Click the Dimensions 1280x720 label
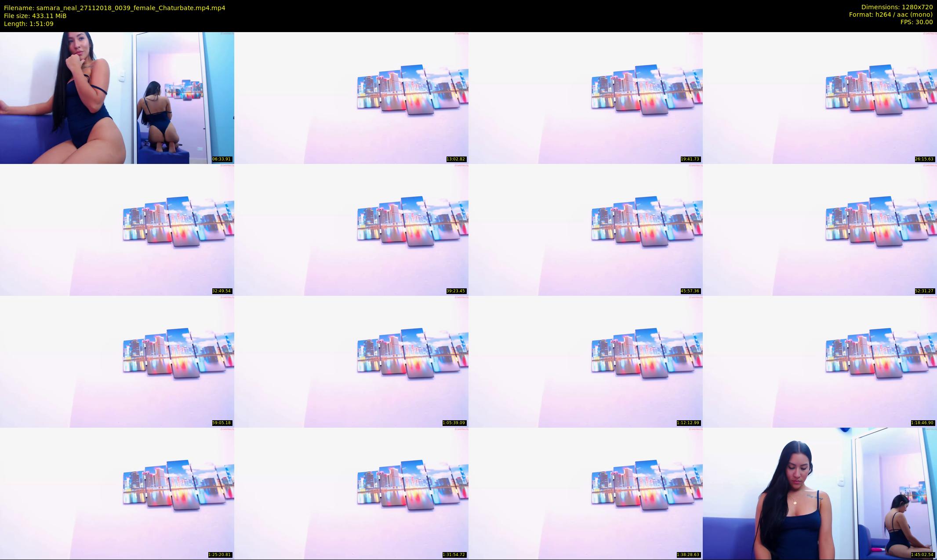Screen dimensions: 937x560 coord(897,7)
